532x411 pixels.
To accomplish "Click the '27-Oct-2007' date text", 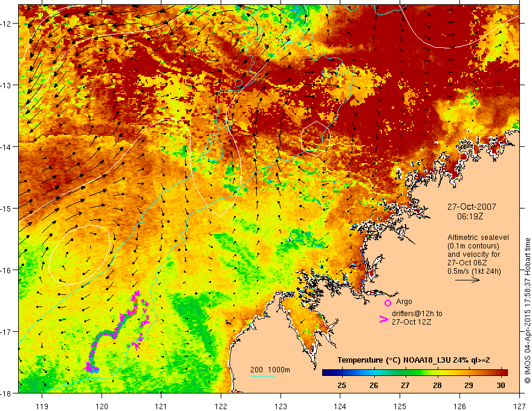I will coord(472,207).
